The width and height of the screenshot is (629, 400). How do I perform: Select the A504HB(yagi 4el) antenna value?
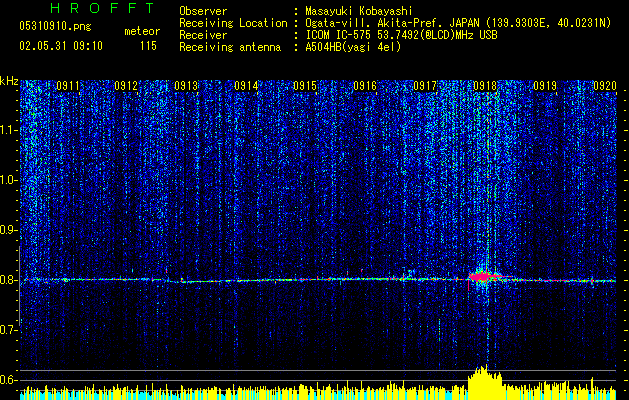[353, 47]
